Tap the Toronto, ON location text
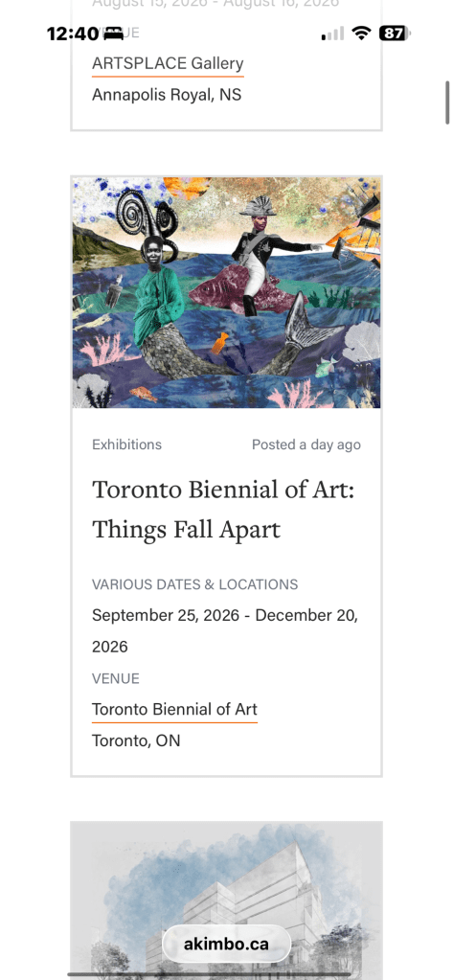453x980 pixels. tap(136, 741)
